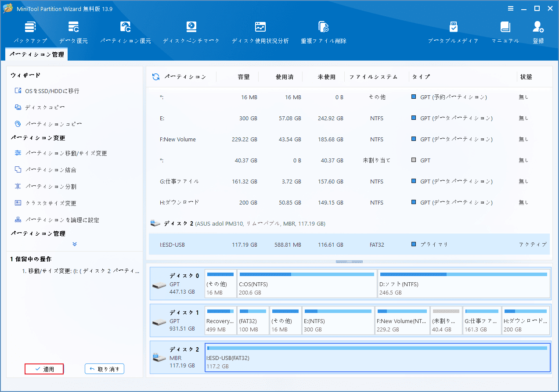Open the マニュアル manual

tap(505, 32)
